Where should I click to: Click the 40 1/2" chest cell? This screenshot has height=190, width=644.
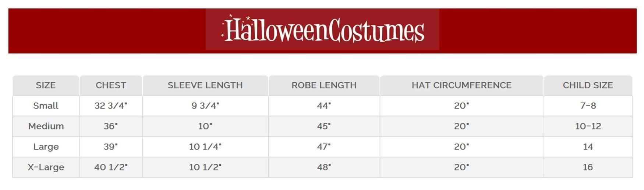[111, 167]
